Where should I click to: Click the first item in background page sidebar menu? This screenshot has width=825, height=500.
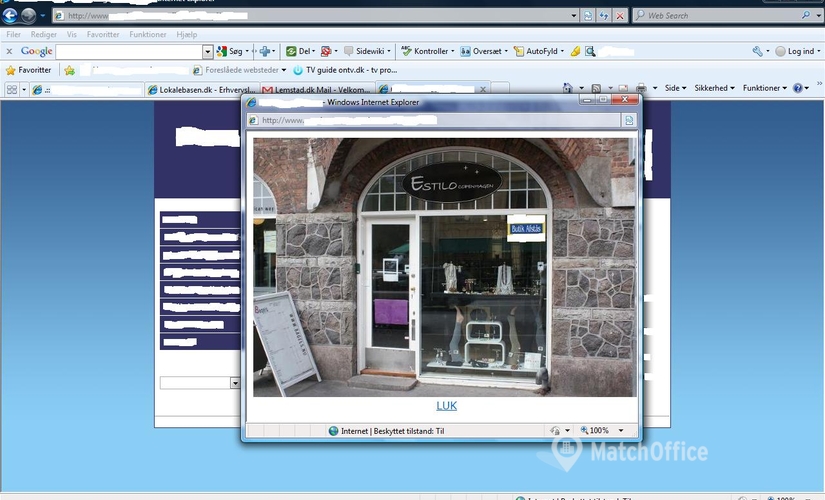[200, 219]
